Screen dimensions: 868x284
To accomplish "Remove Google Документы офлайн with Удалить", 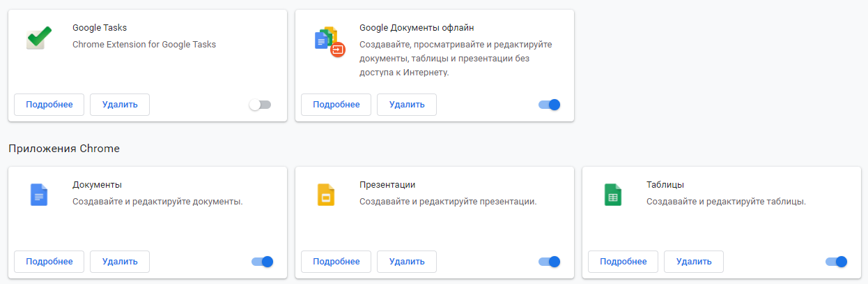I will coord(407,105).
